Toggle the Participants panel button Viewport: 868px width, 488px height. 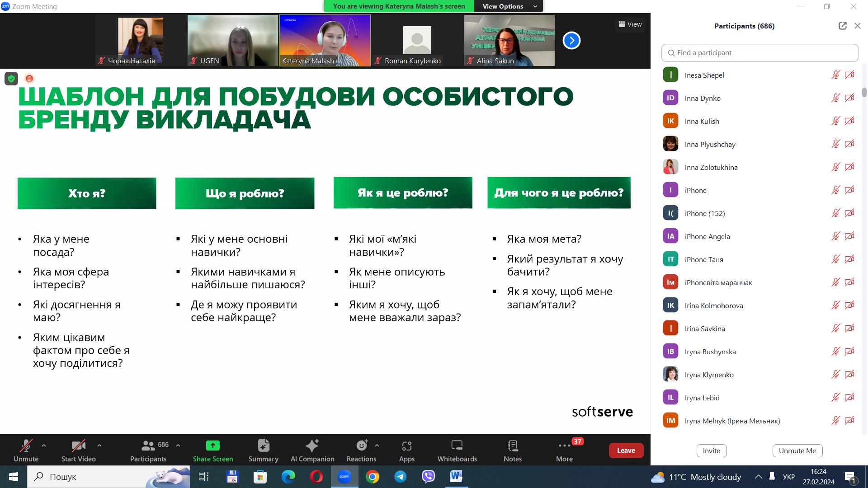[x=148, y=450]
